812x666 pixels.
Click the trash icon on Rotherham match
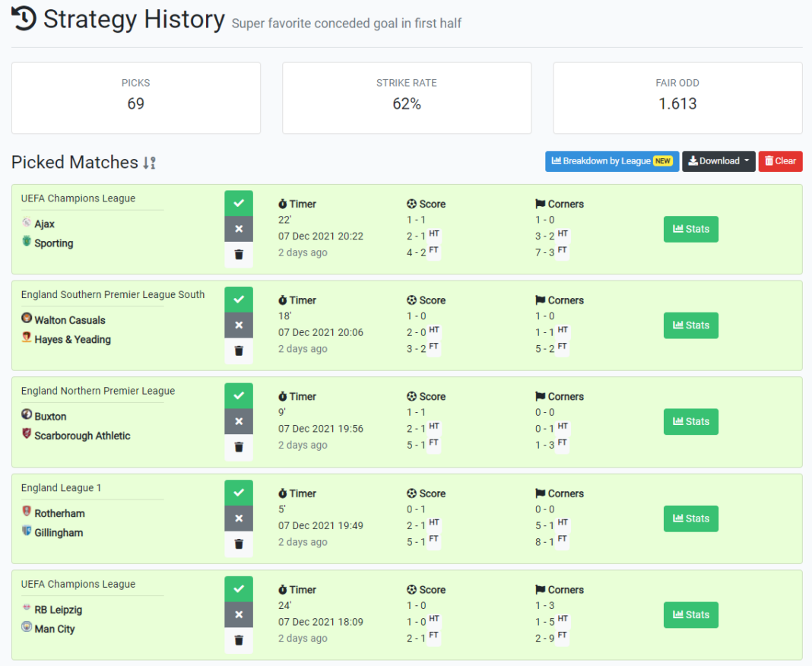point(239,544)
